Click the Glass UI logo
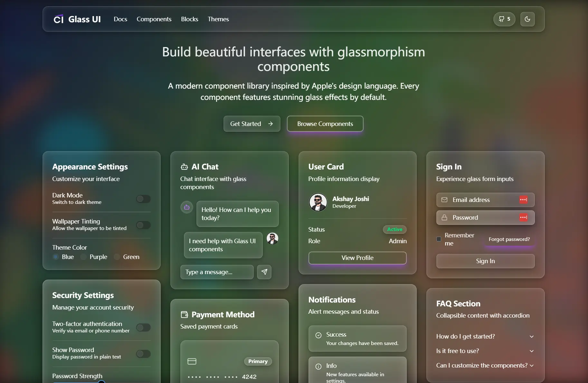 point(77,19)
